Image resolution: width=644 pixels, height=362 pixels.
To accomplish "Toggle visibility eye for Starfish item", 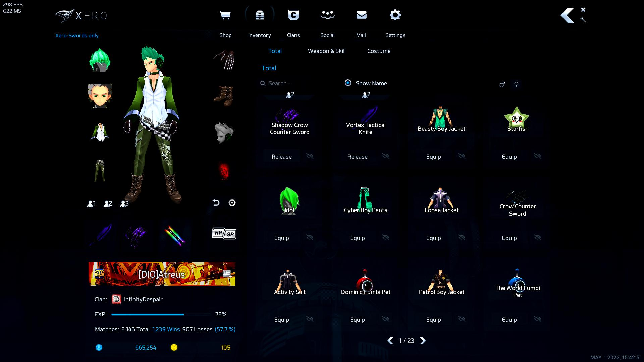I will tap(537, 156).
